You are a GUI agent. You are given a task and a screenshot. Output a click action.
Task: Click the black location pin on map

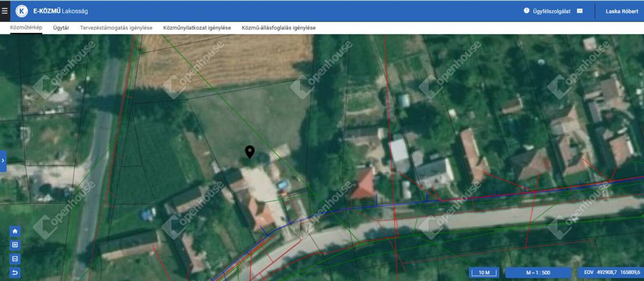250,152
